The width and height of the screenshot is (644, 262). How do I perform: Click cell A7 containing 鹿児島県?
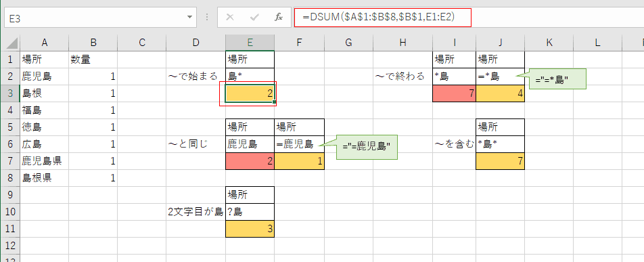(x=45, y=161)
